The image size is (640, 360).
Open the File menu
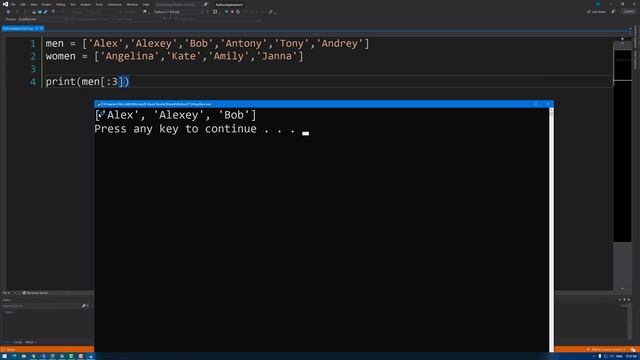point(13,4)
